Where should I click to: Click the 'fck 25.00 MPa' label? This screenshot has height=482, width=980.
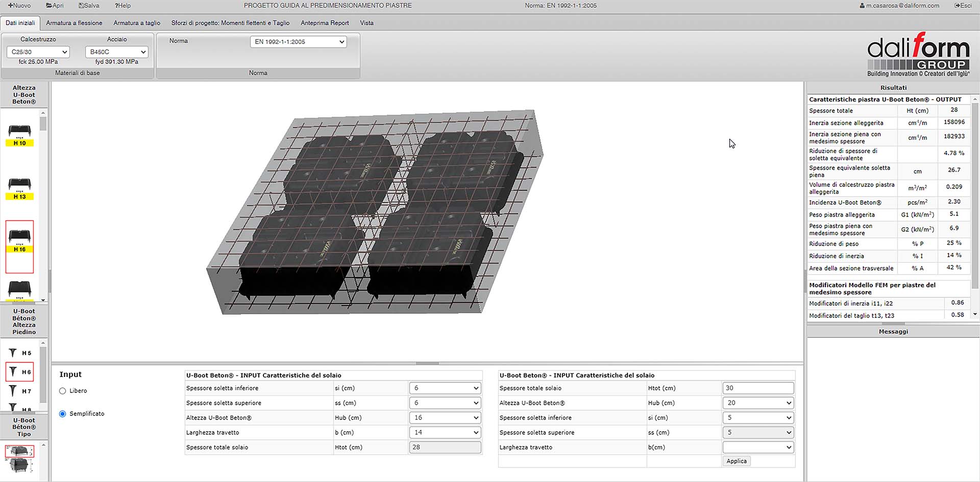tap(38, 62)
